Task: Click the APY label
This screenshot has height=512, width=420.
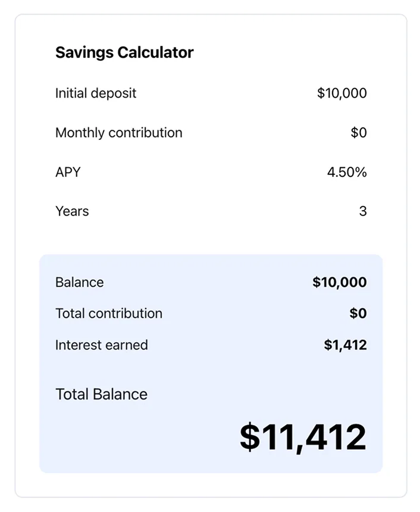Action: 67,172
